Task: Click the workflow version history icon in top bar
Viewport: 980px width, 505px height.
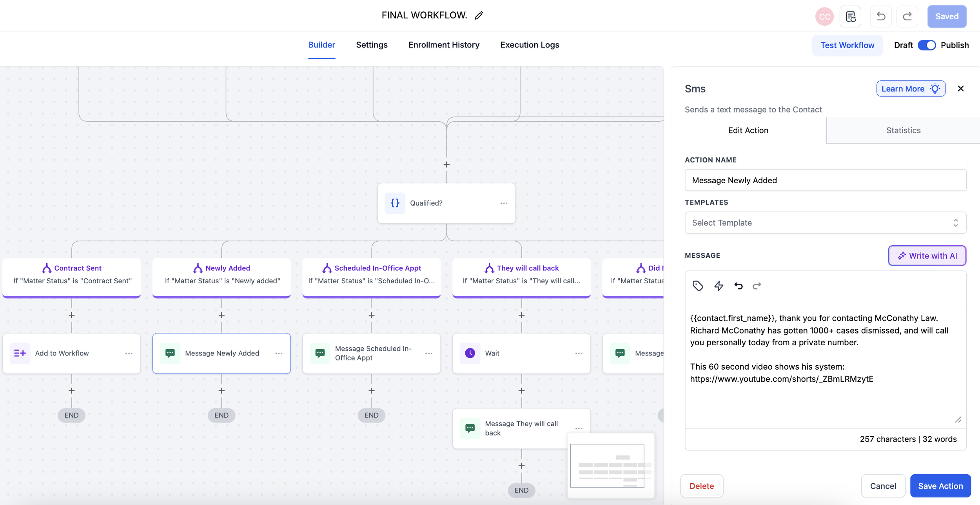Action: click(x=850, y=16)
